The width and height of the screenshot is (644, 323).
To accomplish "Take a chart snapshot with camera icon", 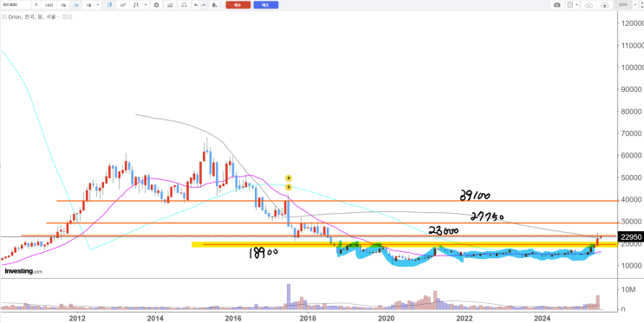I will (557, 5).
